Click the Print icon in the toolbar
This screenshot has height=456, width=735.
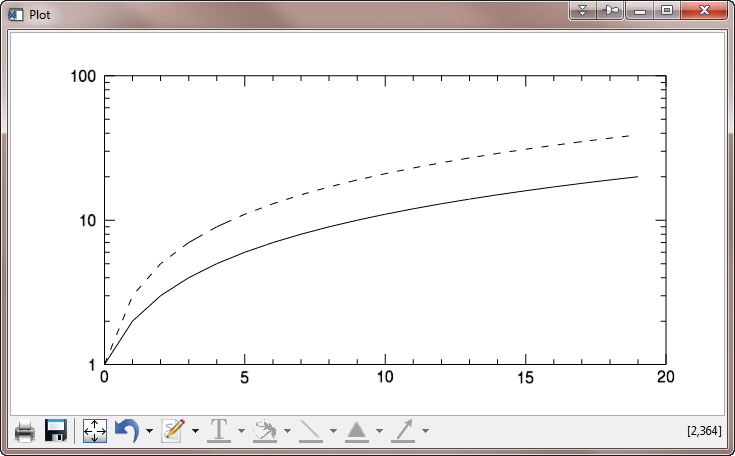[x=25, y=431]
